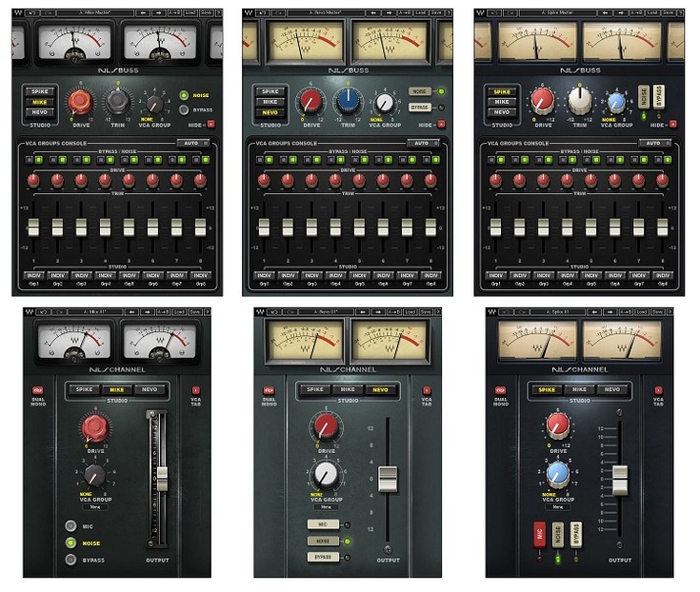
Task: Click the red Drive knob on Mike Buss
Action: tap(80, 101)
